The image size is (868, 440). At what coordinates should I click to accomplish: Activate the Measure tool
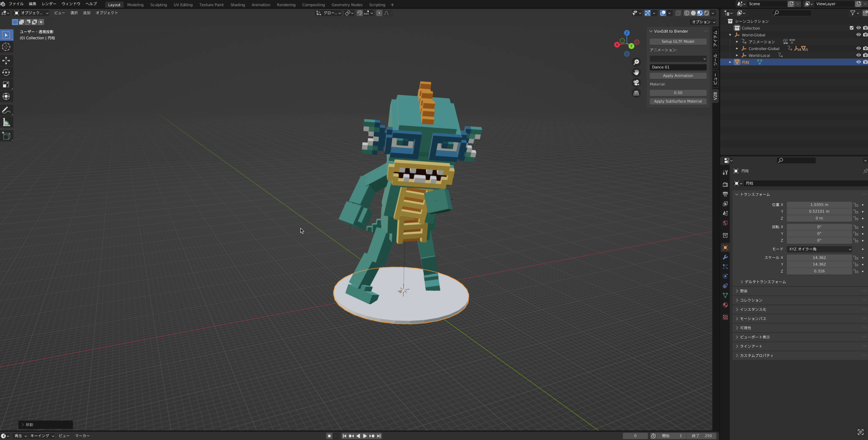(x=6, y=122)
